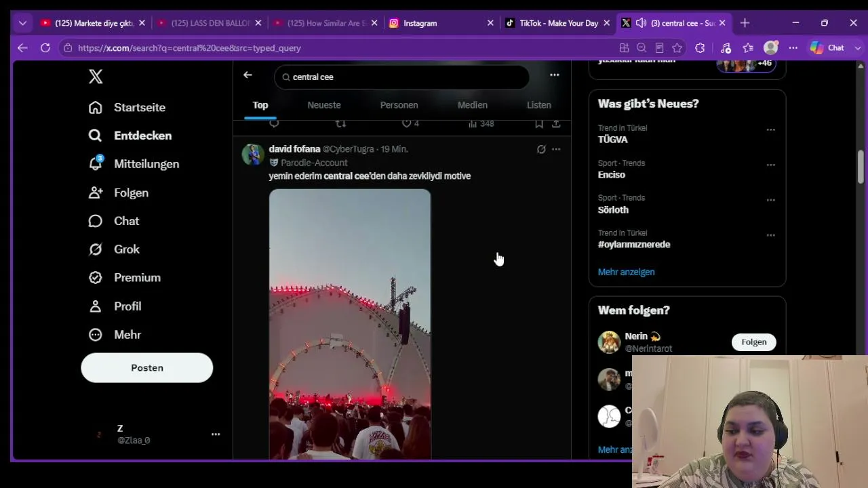868x488 pixels.
Task: Play the concert video in the post
Action: point(350,325)
